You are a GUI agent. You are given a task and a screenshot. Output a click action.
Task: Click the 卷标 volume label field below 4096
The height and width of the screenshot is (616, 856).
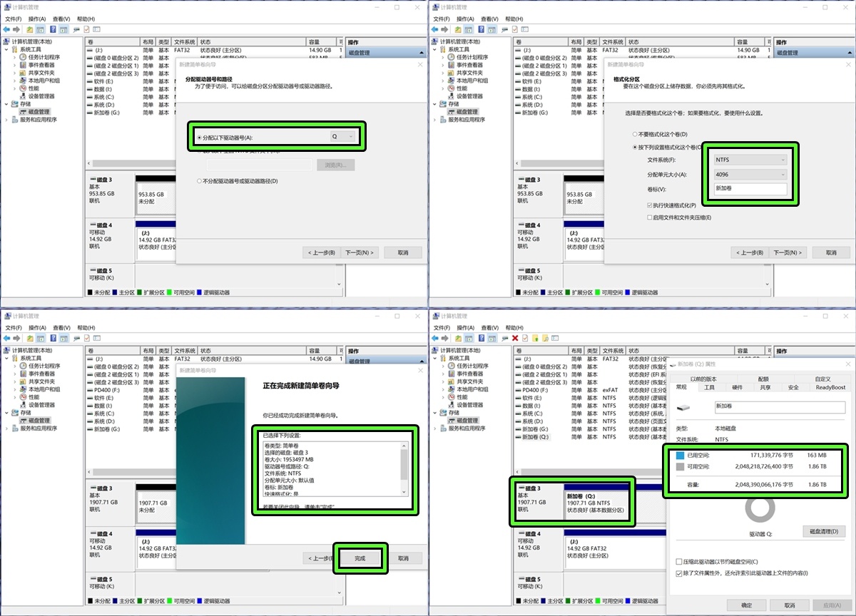pyautogui.click(x=750, y=189)
